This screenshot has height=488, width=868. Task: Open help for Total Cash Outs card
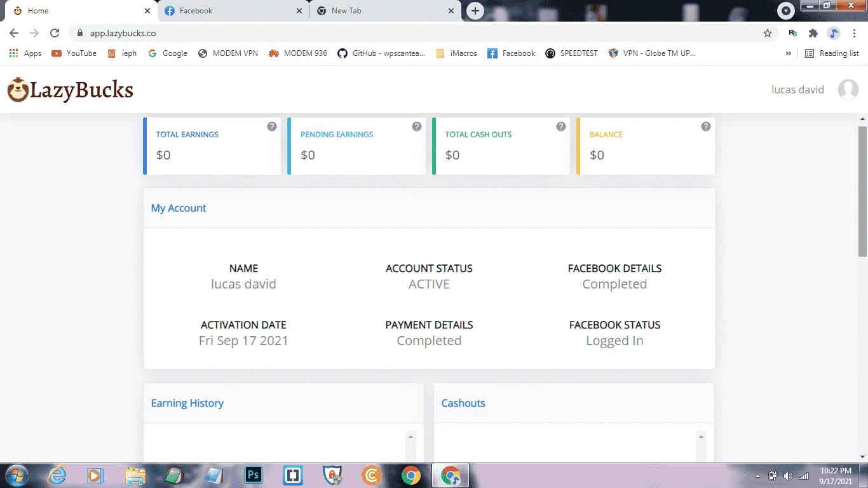(x=561, y=126)
